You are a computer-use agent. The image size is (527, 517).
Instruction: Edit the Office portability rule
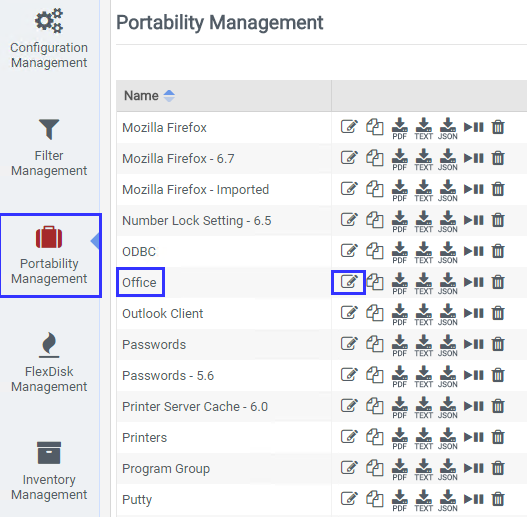pyautogui.click(x=349, y=282)
